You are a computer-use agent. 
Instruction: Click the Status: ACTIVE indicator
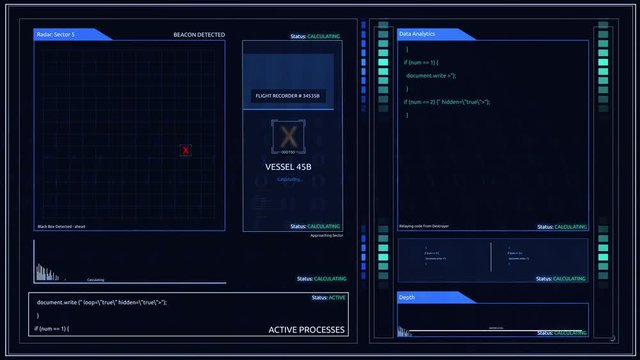click(x=329, y=298)
